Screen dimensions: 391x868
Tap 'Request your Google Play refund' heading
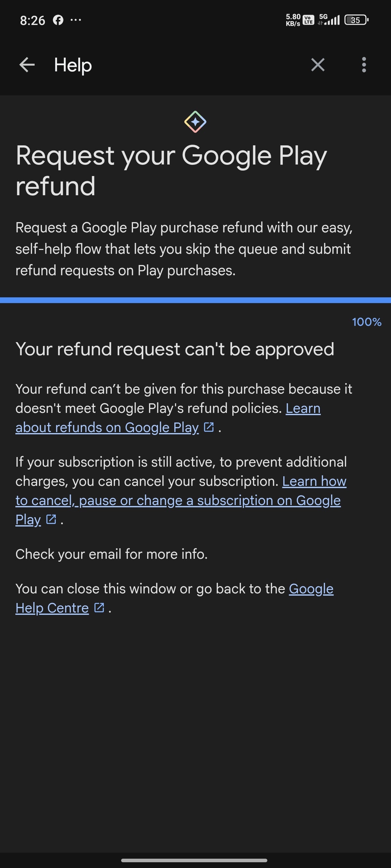(171, 171)
